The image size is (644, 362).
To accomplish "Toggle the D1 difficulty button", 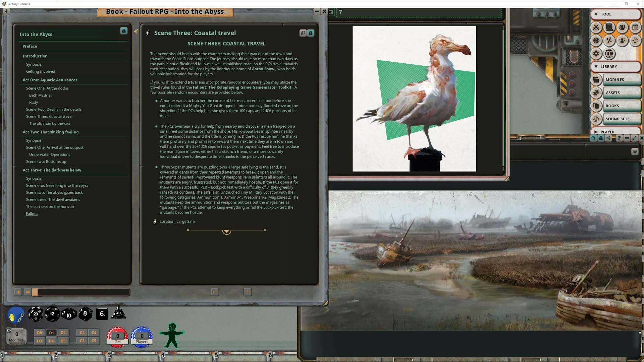I will pyautogui.click(x=51, y=333).
